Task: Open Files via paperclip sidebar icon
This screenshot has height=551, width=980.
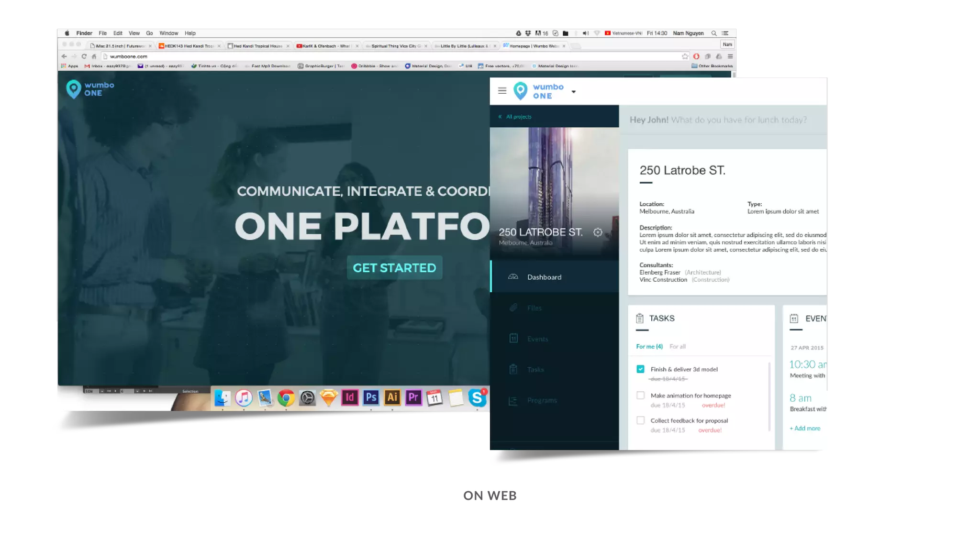Action: 513,308
